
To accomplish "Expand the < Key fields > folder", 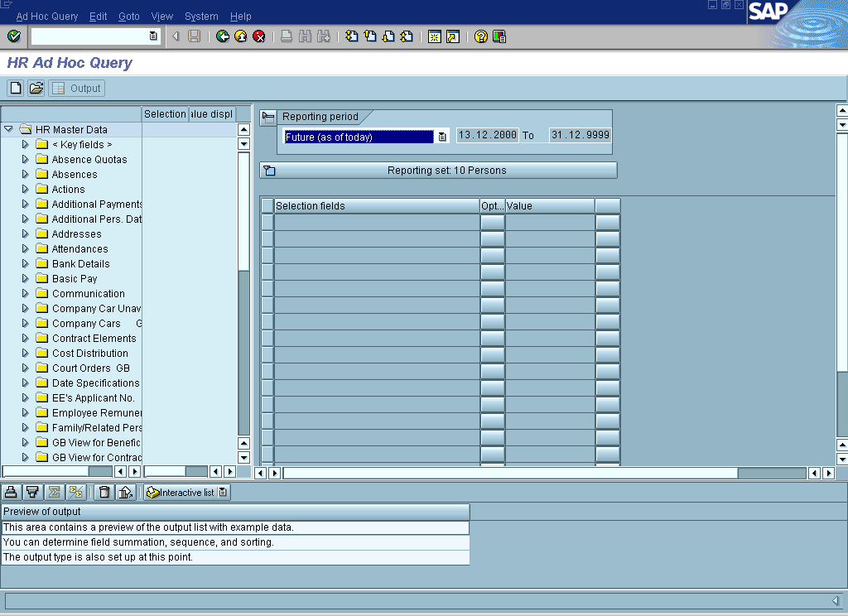I will pyautogui.click(x=25, y=144).
